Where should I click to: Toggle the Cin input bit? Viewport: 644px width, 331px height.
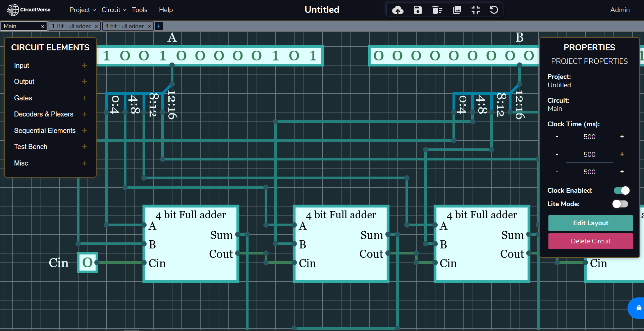click(x=88, y=263)
